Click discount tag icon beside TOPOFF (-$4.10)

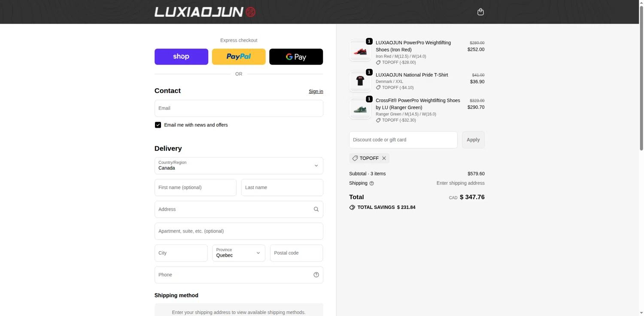coord(378,88)
